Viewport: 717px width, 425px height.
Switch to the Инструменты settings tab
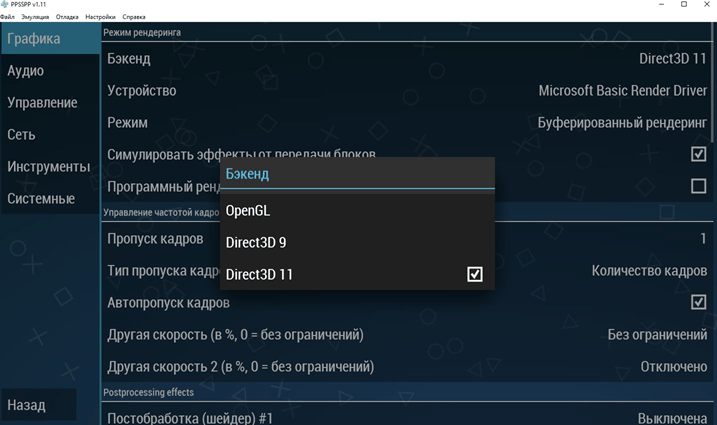tap(50, 167)
